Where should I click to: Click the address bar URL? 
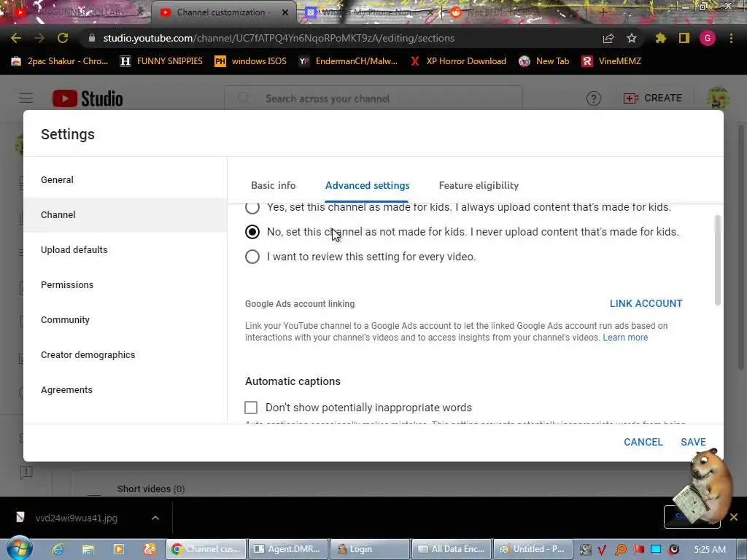(279, 38)
